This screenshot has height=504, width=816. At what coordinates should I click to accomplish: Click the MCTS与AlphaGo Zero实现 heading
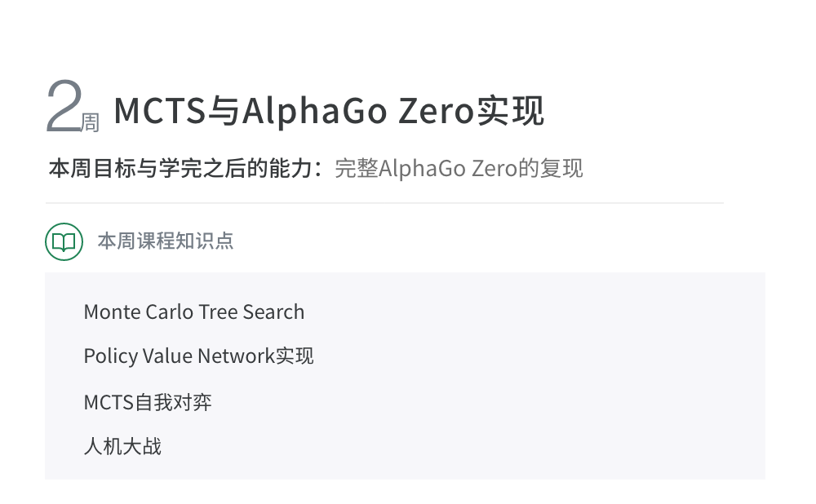(328, 112)
